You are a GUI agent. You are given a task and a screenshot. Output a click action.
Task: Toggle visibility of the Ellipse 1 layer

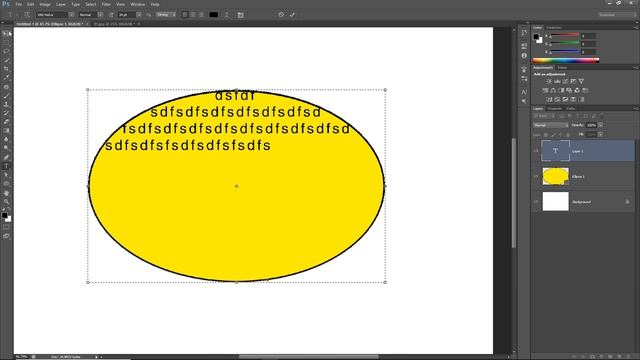536,176
